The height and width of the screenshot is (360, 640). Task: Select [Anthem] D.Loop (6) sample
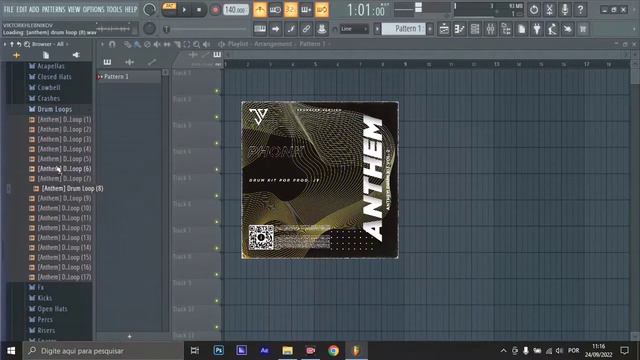click(x=60, y=169)
